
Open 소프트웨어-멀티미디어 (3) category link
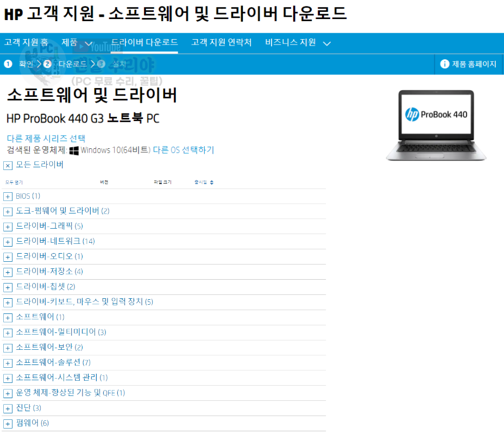(x=61, y=332)
